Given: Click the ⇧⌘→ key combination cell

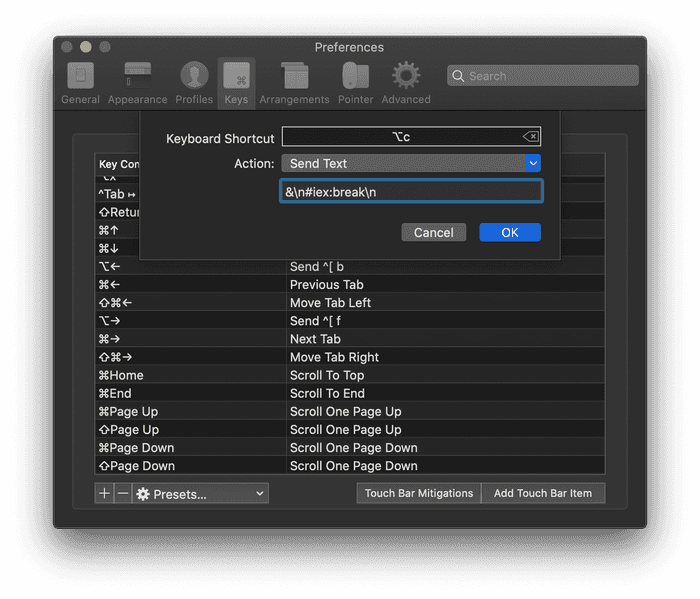Looking at the screenshot, I should coord(191,357).
